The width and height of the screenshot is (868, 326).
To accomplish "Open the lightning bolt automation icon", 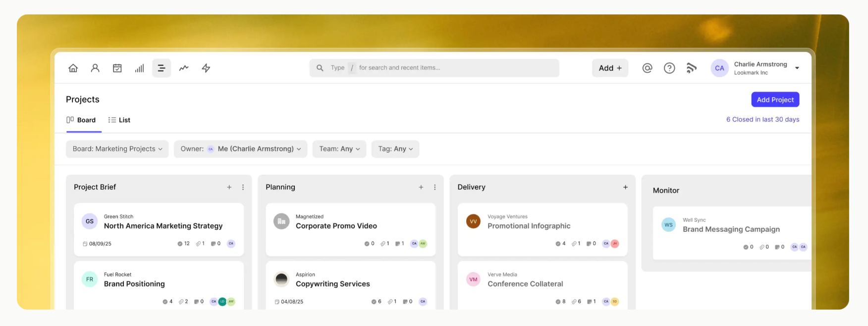I will point(206,68).
